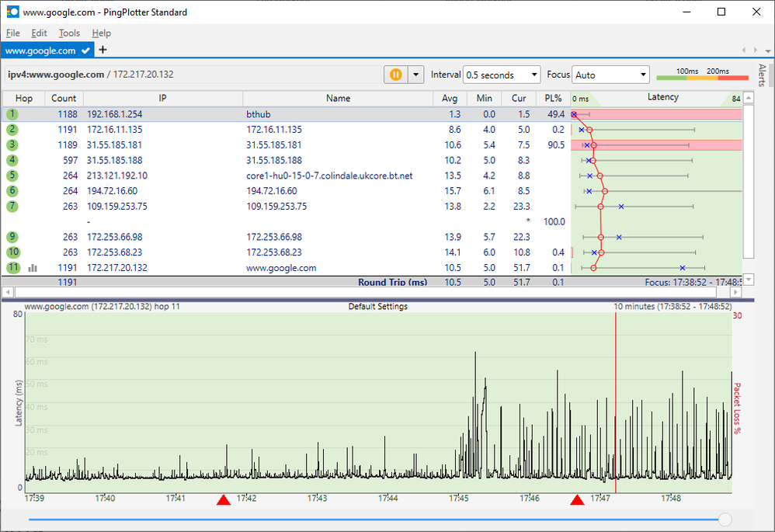Select the green hop 5 circle icon
Image resolution: width=775 pixels, height=532 pixels.
[x=12, y=176]
